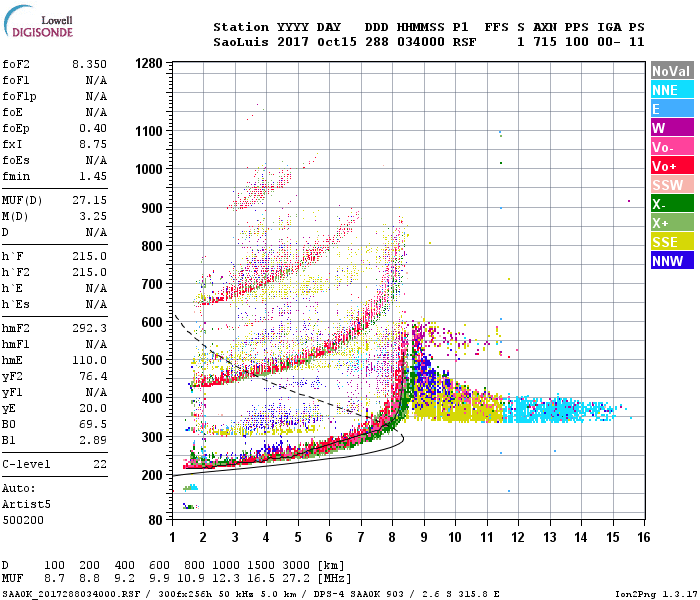Click the C-level value 22

[x=100, y=464]
